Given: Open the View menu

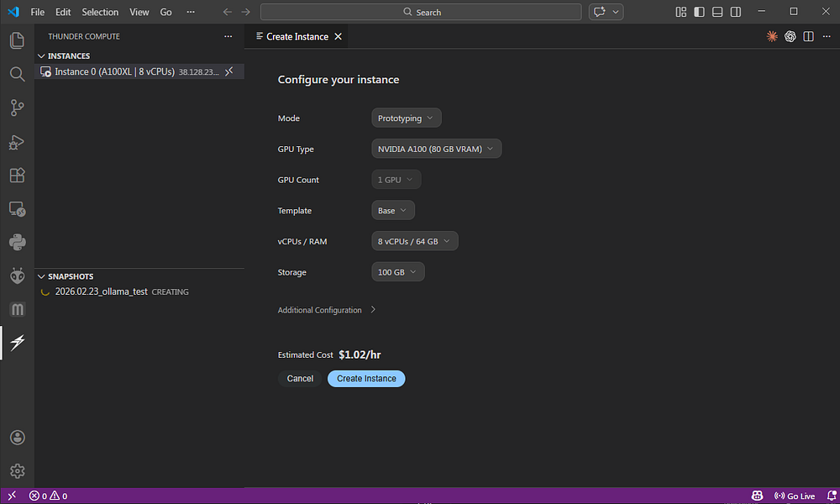Looking at the screenshot, I should tap(139, 12).
